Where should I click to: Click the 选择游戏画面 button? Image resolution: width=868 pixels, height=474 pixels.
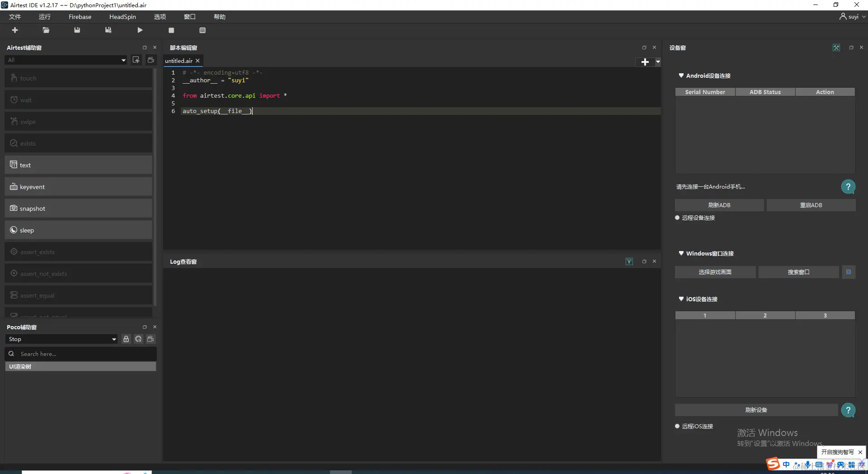(x=715, y=272)
